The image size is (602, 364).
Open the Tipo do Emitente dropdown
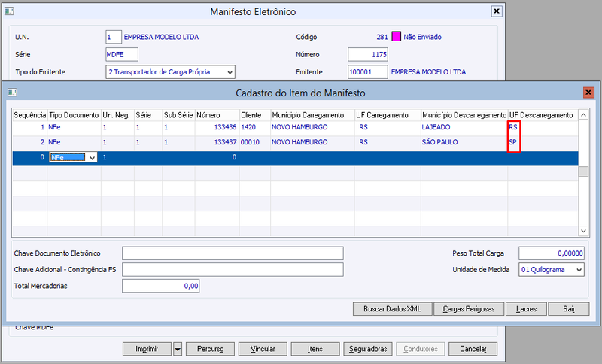(230, 72)
